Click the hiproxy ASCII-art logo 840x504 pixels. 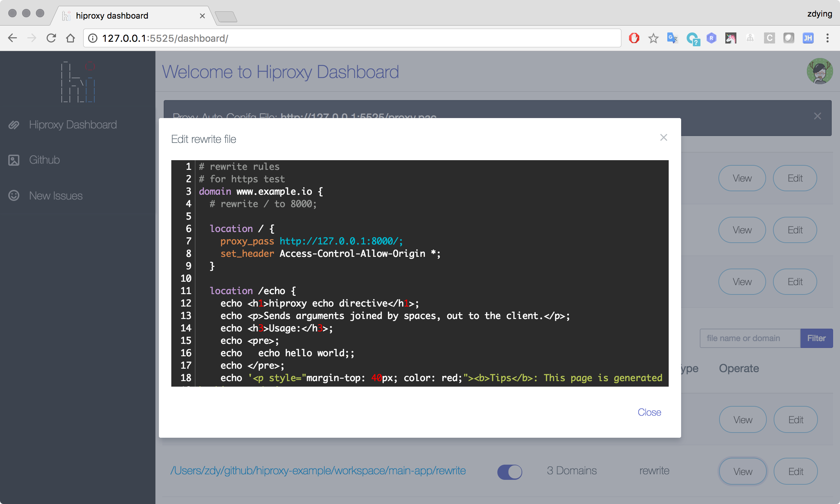point(78,82)
